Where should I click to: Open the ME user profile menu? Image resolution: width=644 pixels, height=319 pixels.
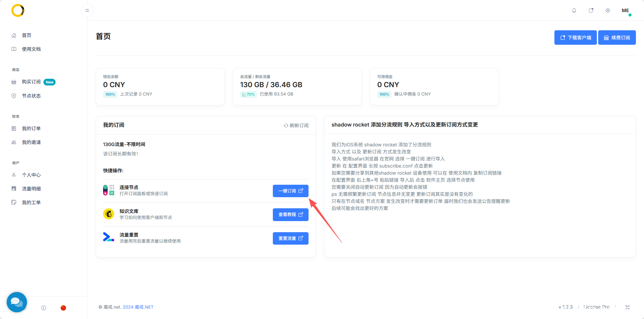[x=625, y=10]
